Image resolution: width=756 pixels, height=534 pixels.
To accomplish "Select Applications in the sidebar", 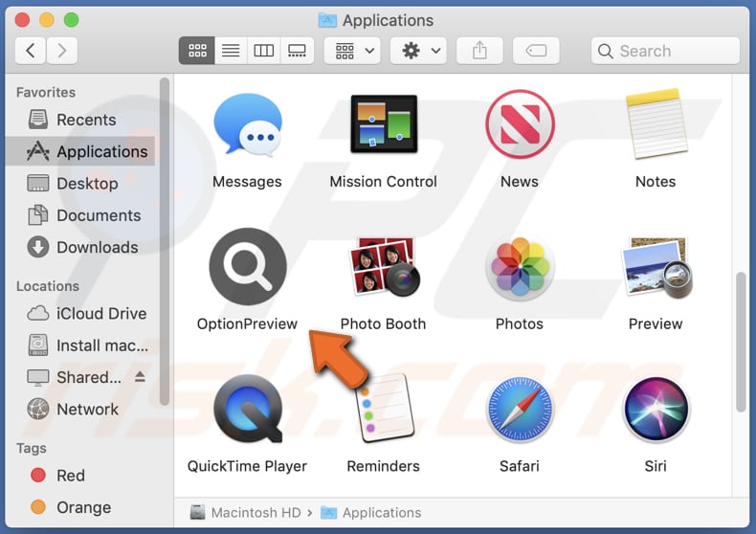I will pyautogui.click(x=80, y=151).
